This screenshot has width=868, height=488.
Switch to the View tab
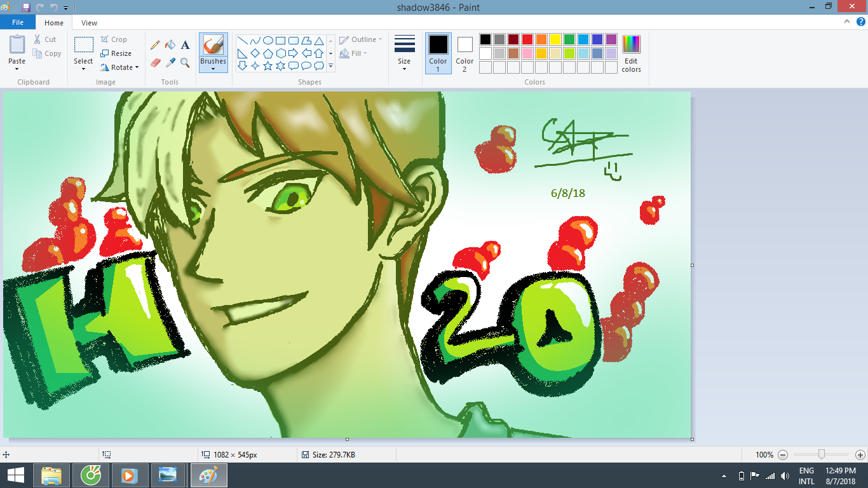(x=89, y=23)
